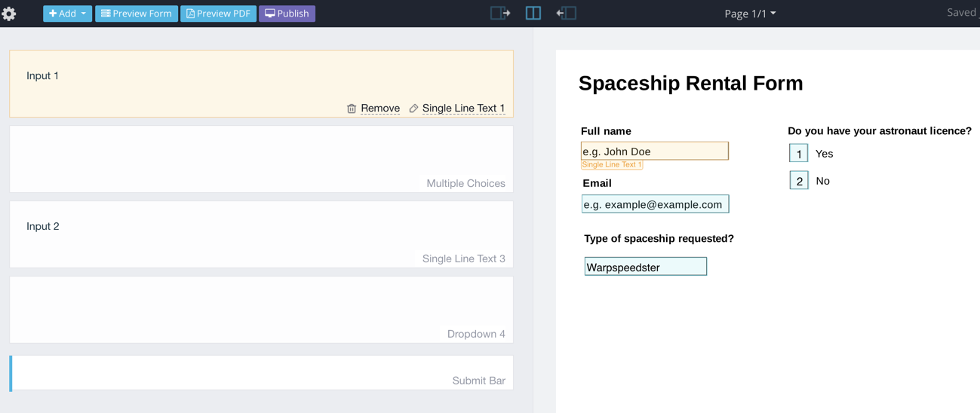The height and width of the screenshot is (413, 980).
Task: Publish the form
Action: (287, 14)
